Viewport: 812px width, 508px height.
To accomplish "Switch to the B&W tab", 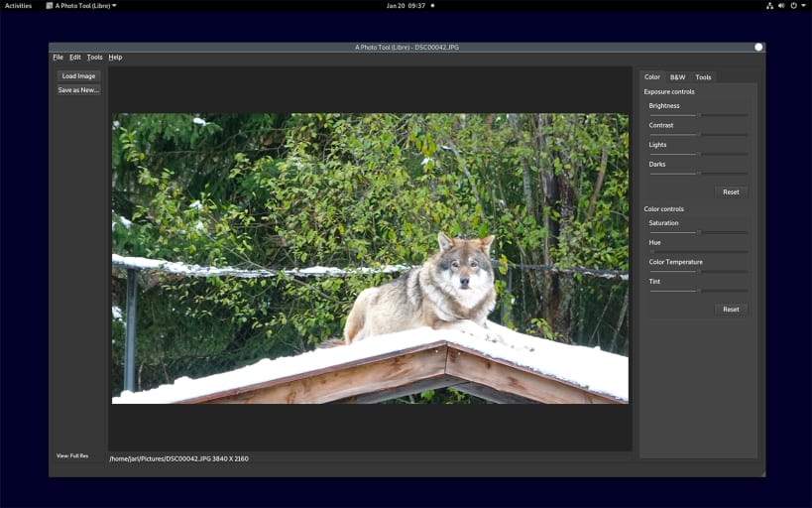I will pos(677,77).
